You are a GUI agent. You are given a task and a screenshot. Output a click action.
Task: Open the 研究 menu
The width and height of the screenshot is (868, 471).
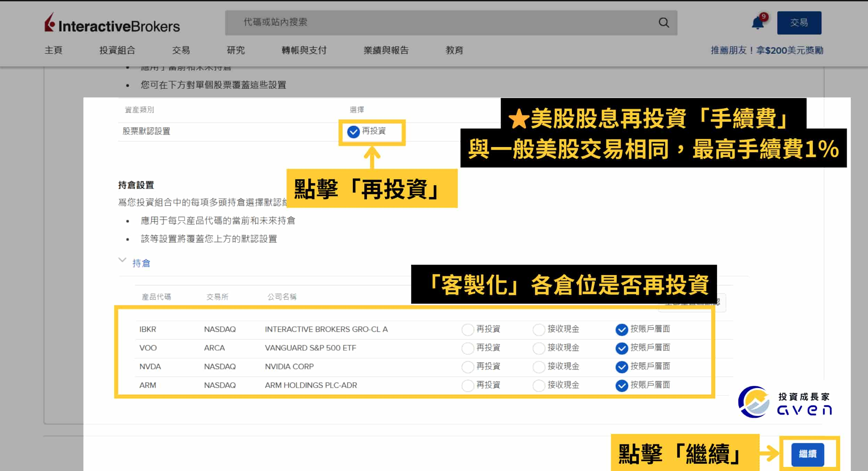point(236,50)
